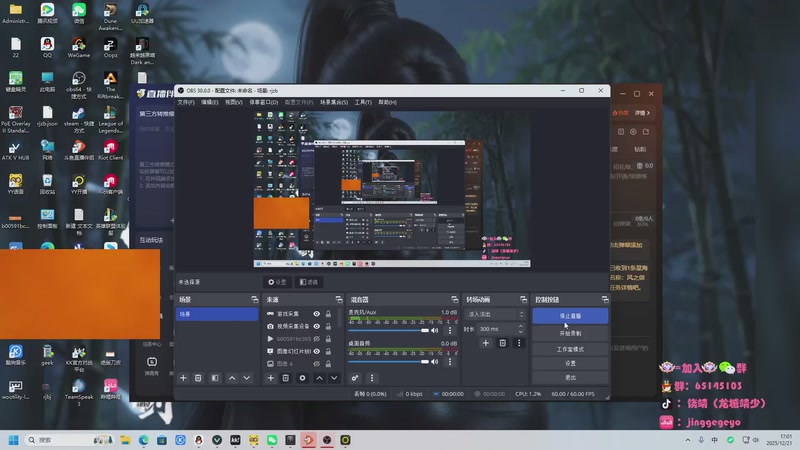Click the OBS icon in the taskbar
The width and height of the screenshot is (800, 450).
pyautogui.click(x=327, y=440)
